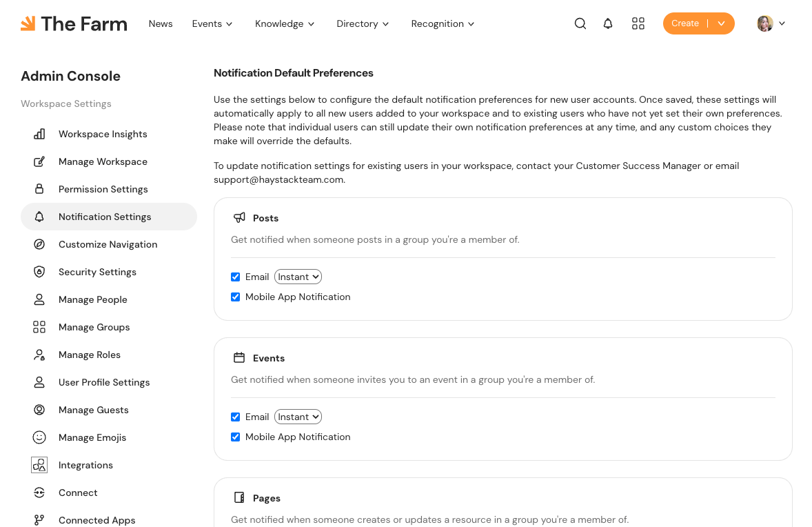Toggle Mobile App Notification for Posts

(x=236, y=297)
